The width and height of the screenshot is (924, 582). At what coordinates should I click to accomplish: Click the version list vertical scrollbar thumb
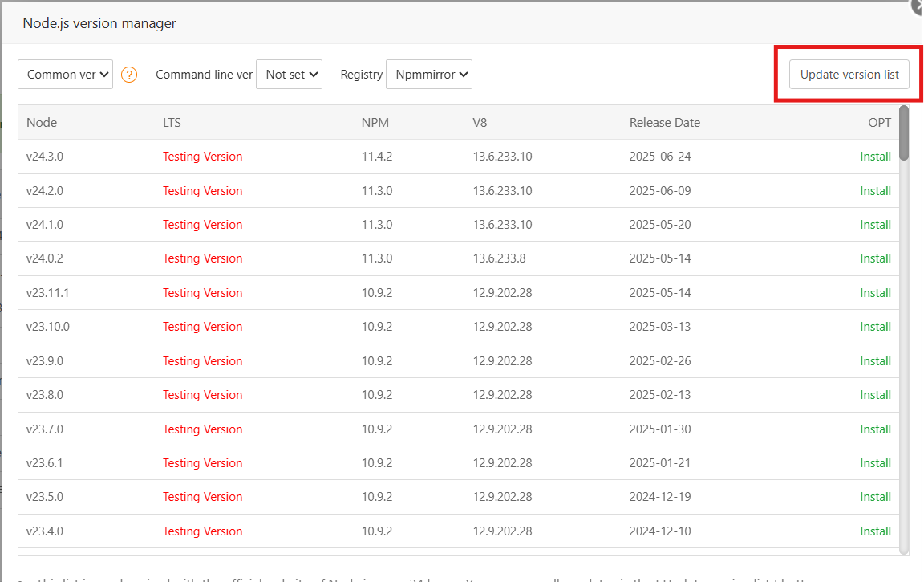(x=904, y=132)
